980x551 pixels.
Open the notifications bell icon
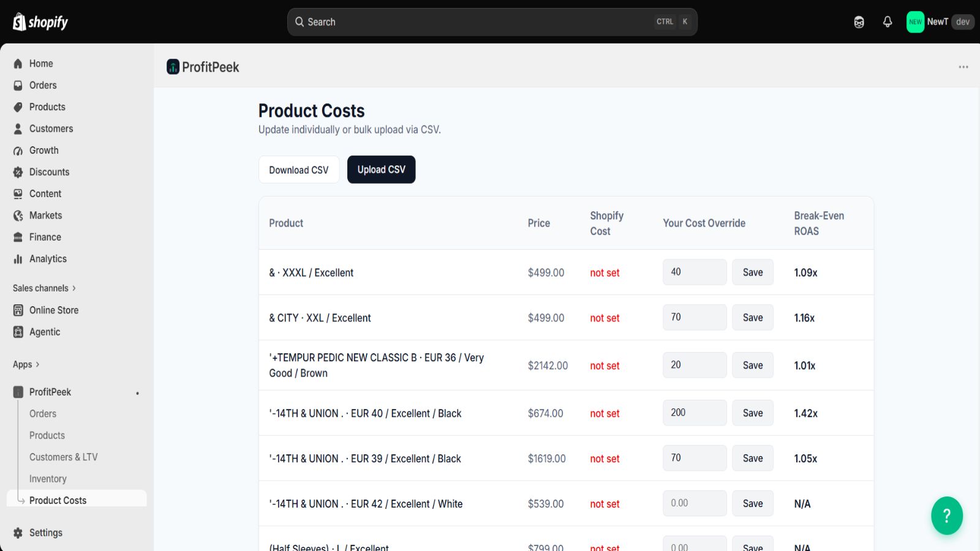click(x=888, y=22)
